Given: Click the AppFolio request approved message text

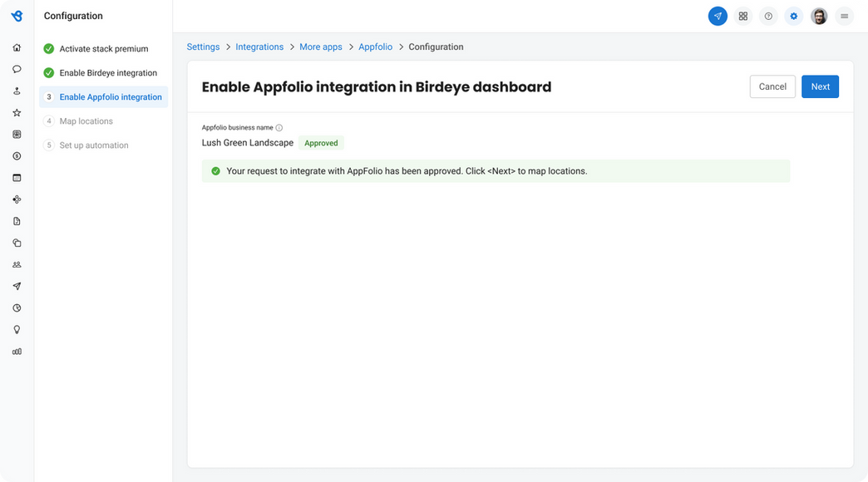Looking at the screenshot, I should click(407, 171).
